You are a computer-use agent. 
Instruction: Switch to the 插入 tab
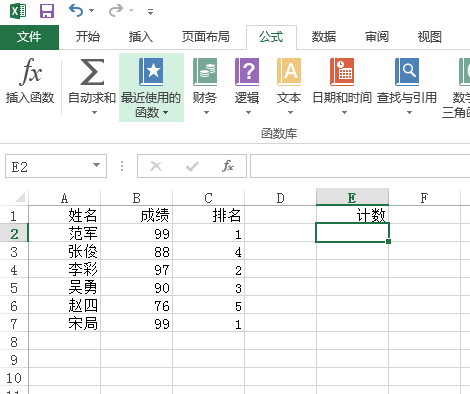coord(141,37)
